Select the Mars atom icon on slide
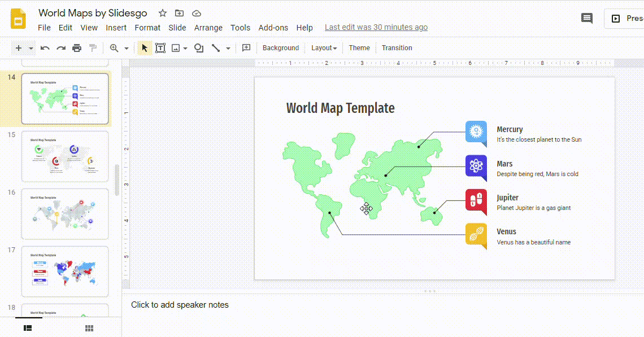 pyautogui.click(x=476, y=167)
